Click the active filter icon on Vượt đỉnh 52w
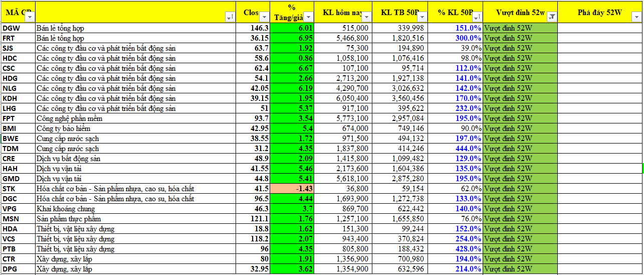Screen dimensions: 644x275 point(551,17)
